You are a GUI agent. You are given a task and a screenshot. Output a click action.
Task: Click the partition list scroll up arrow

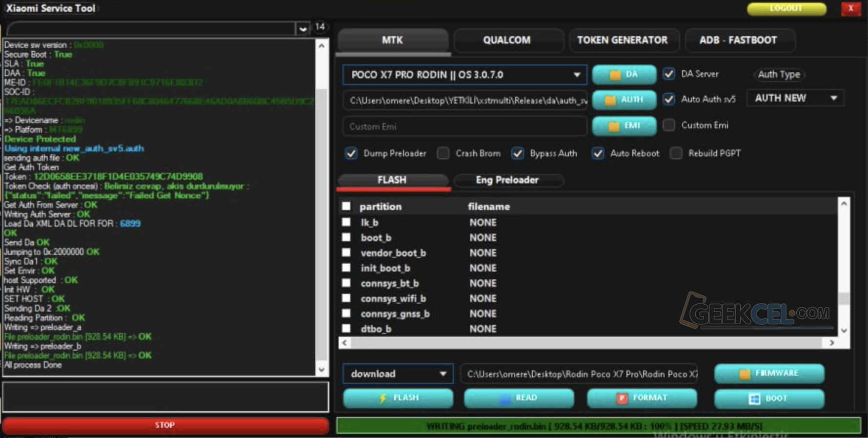(844, 203)
